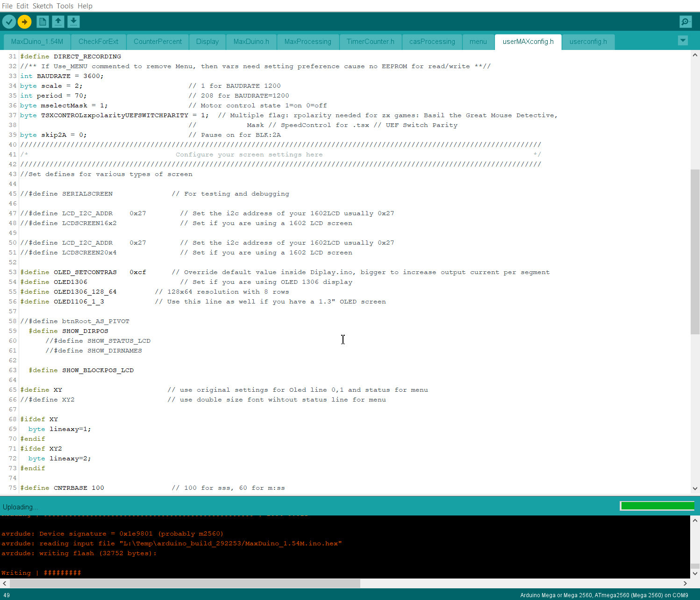Click on 'byte mselectMask = 1;' text
This screenshot has width=700, height=600.
(64, 106)
